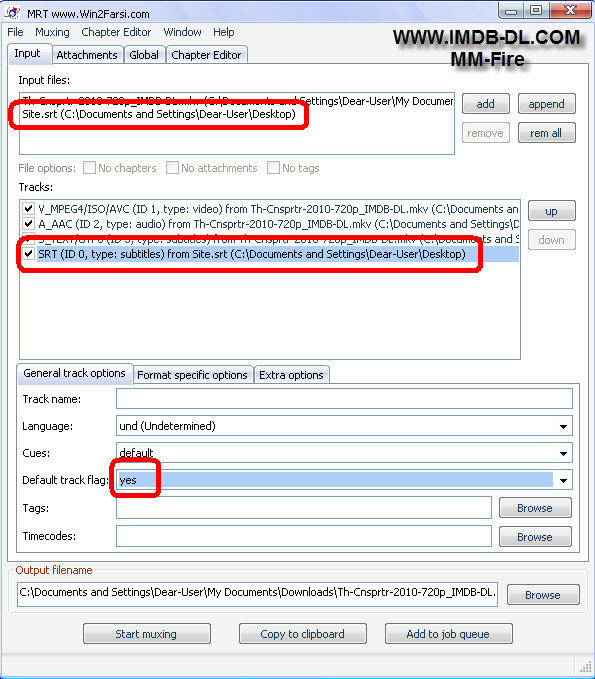Click the resize grip at window corner
Image resolution: width=595 pixels, height=679 pixels.
585,666
